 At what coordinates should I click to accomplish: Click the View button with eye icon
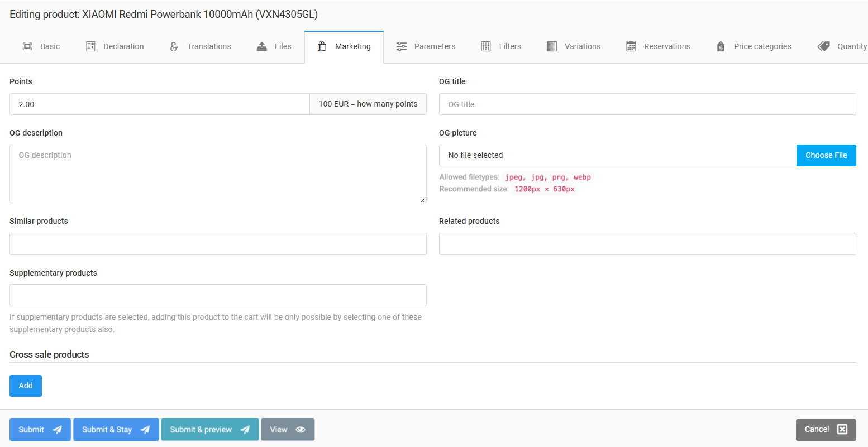tap(287, 430)
